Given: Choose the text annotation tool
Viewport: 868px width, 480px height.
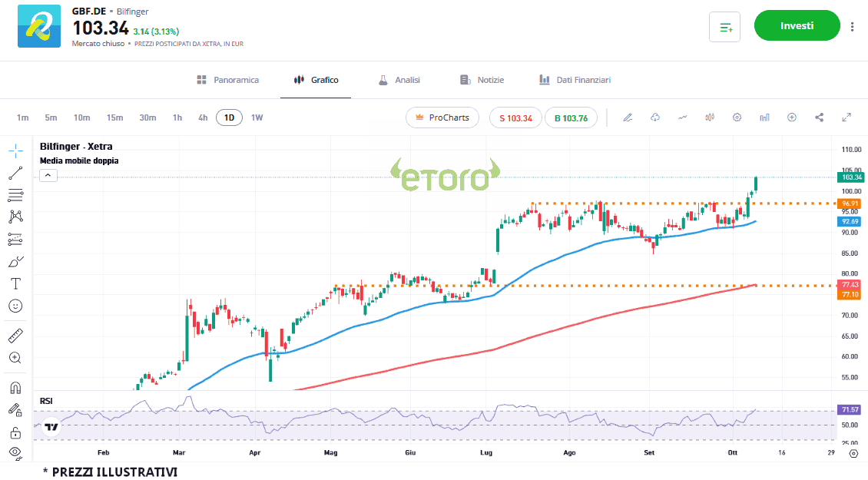Looking at the screenshot, I should (15, 283).
